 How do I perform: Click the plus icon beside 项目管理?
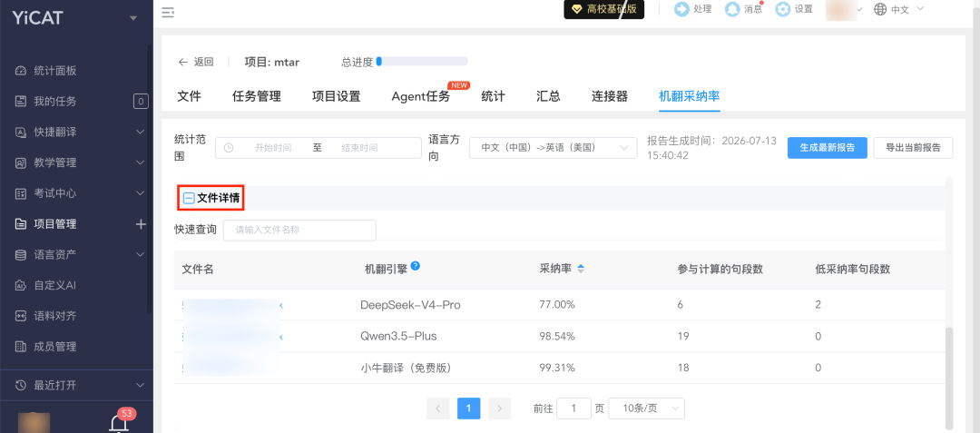point(141,223)
